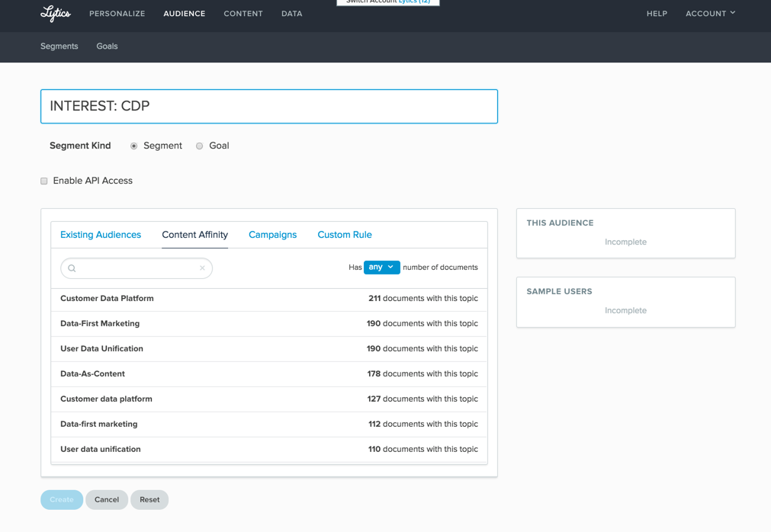Switch to the Goals subtab
Viewport: 771px width, 532px height.
pos(108,46)
